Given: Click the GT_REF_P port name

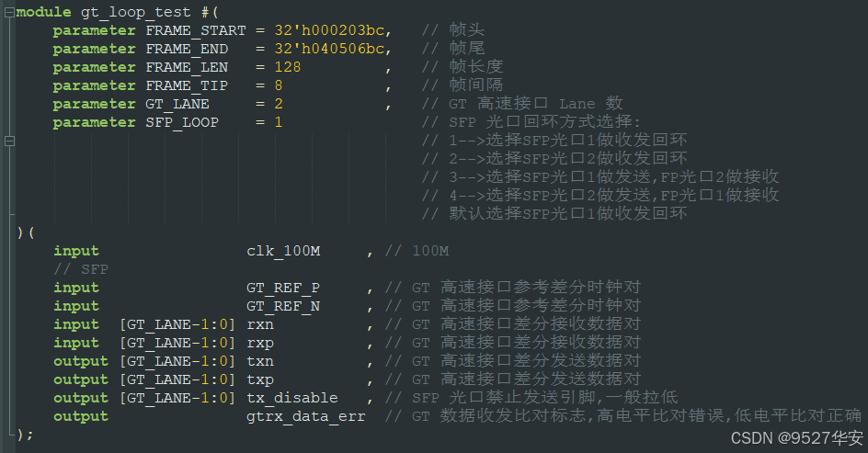Looking at the screenshot, I should 283,288.
